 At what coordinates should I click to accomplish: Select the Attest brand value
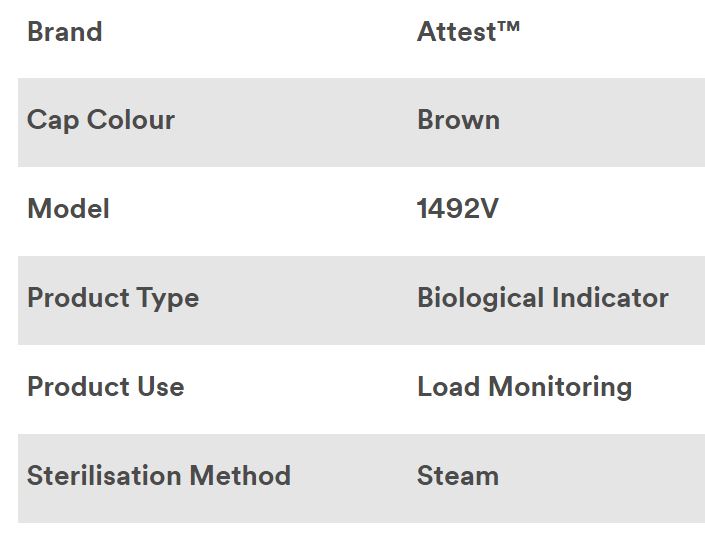(x=456, y=32)
